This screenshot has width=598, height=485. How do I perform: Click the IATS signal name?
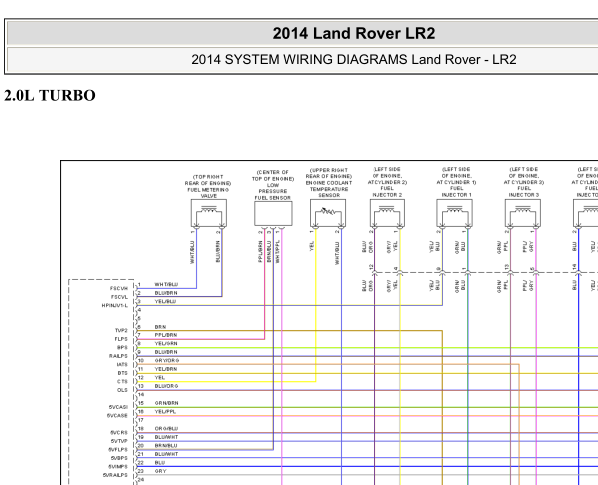[122, 365]
